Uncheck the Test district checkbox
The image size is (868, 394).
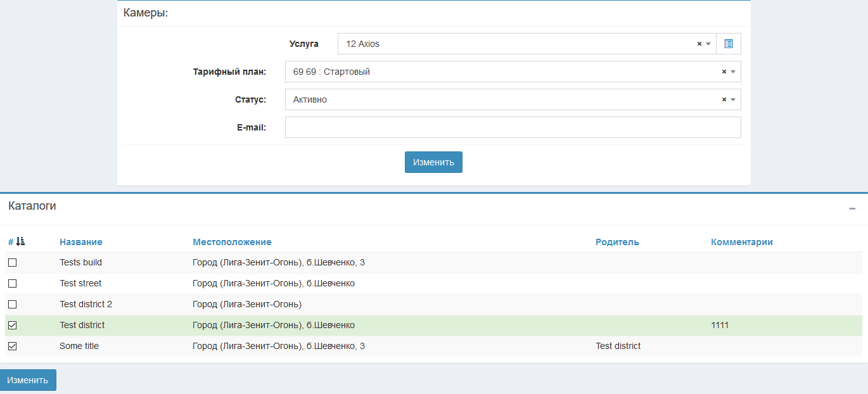13,326
